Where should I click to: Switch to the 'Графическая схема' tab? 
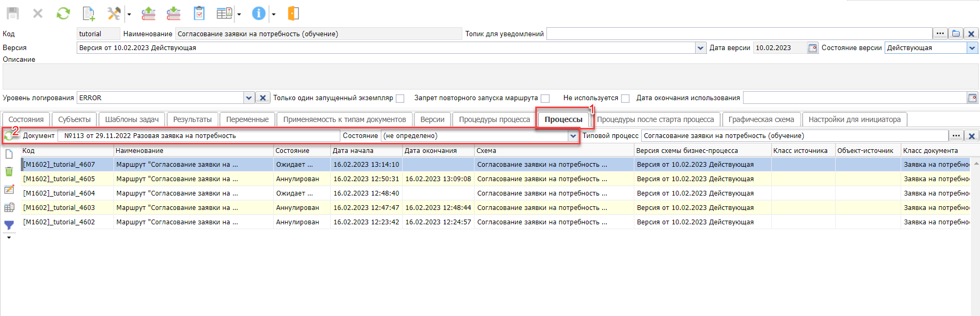(761, 119)
